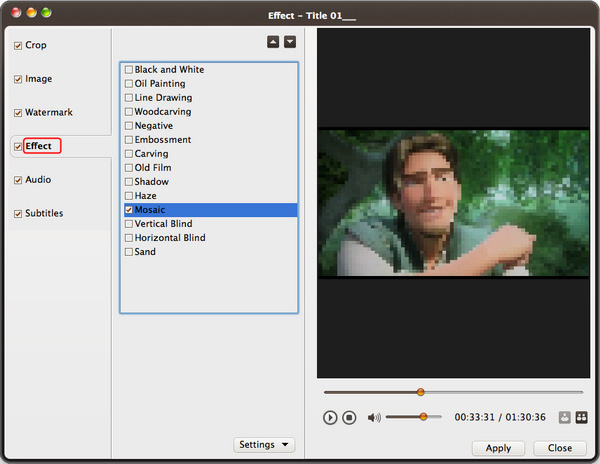Select the Oil Painting list row
This screenshot has width=600, height=464.
click(x=210, y=84)
